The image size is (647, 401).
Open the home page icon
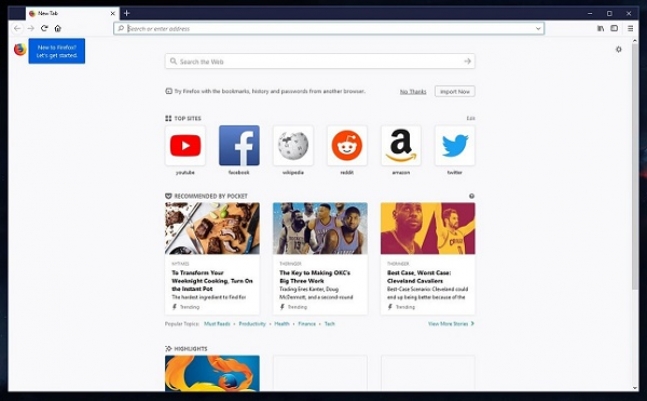[x=58, y=28]
